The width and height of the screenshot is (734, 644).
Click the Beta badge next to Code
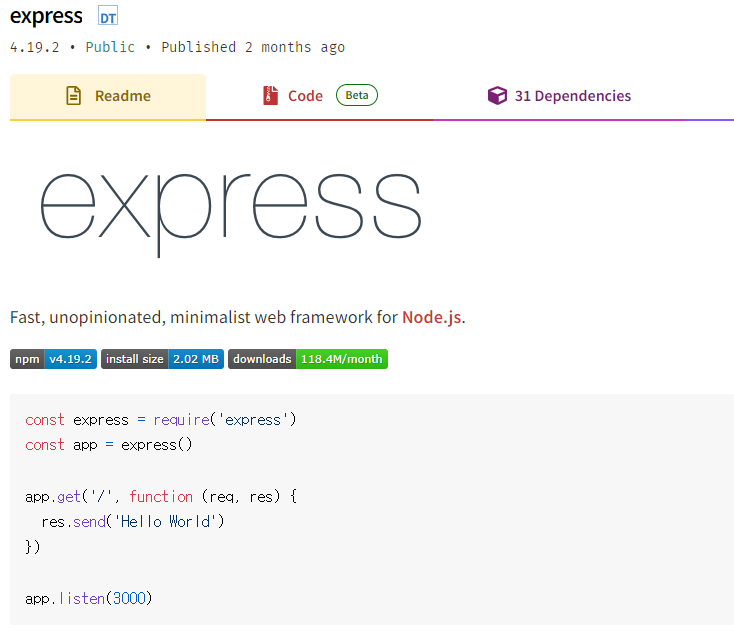point(357,95)
